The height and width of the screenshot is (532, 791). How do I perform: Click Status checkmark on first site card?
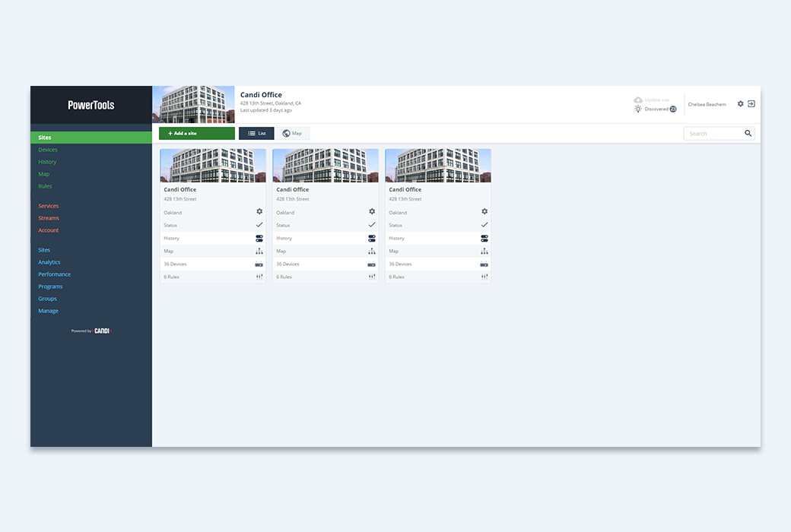[x=259, y=225]
